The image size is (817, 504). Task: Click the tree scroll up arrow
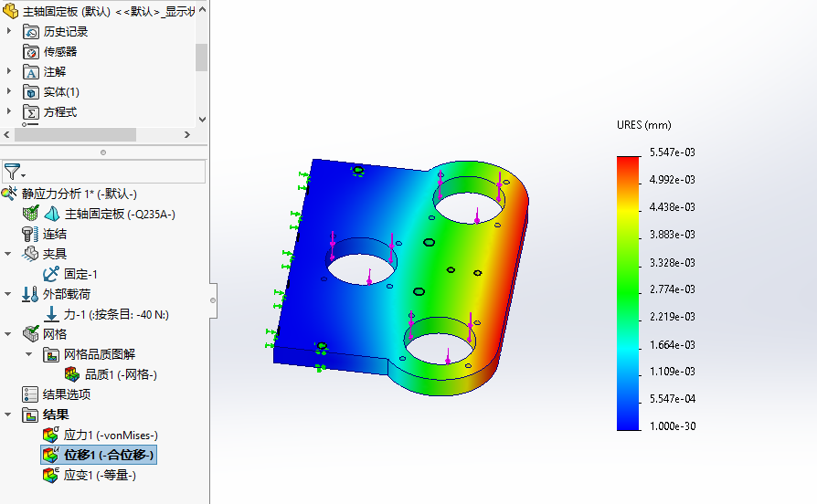(202, 9)
